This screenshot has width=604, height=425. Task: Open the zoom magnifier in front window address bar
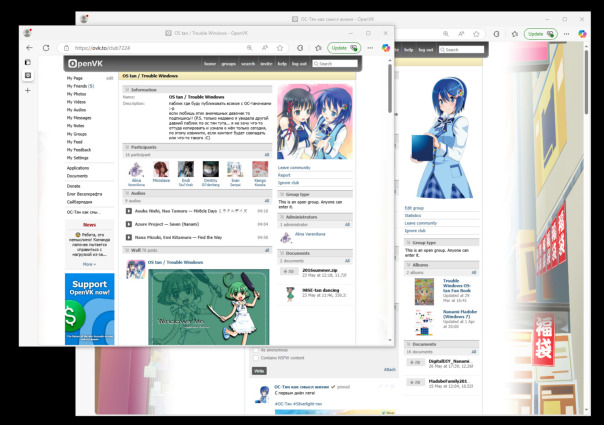(250, 48)
